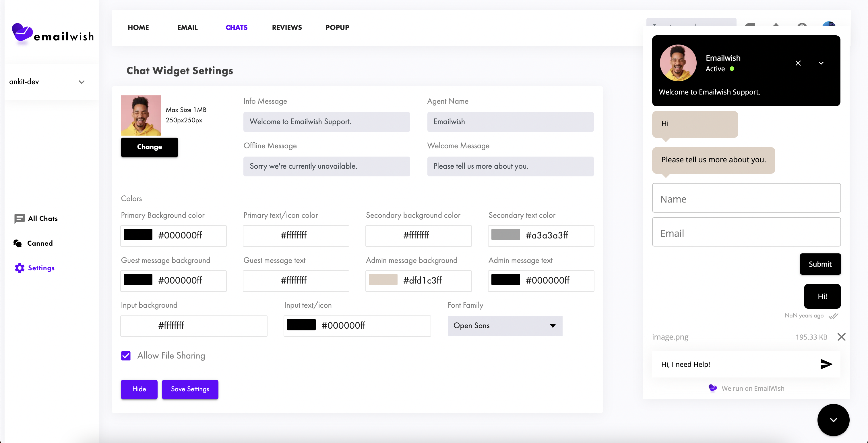Click the "Chat Widget Settings" heading
This screenshot has height=443, width=868.
(180, 71)
